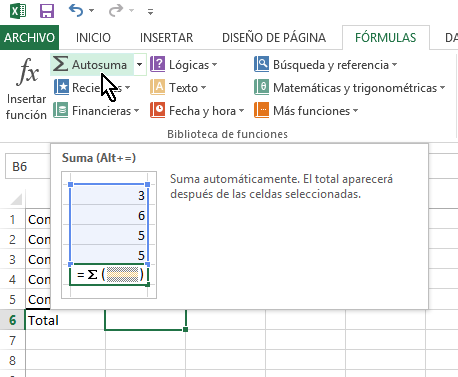Open the ARCHIVO tab
The image size is (458, 377).
click(29, 37)
